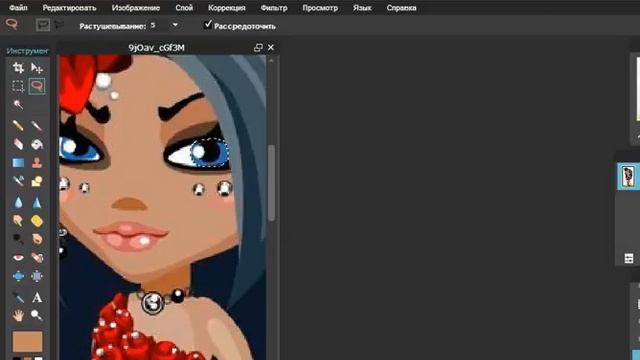Open the Растушевывание value dropdown arrow
Image resolution: width=640 pixels, height=360 pixels.
tap(175, 25)
